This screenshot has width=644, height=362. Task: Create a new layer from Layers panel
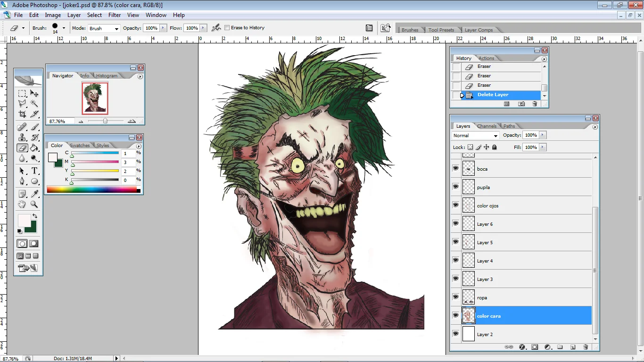573,347
